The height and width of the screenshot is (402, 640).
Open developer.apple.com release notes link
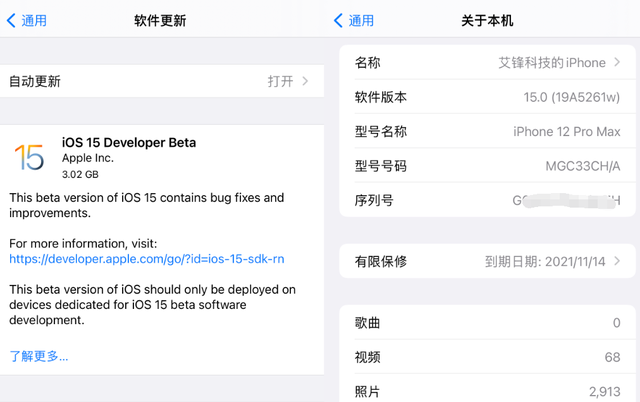[x=146, y=259]
